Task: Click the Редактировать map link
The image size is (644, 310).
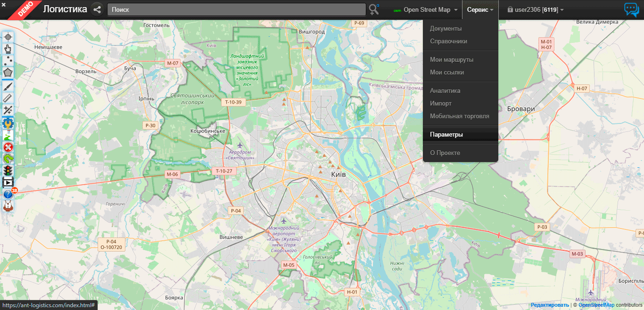Action: coord(550,305)
